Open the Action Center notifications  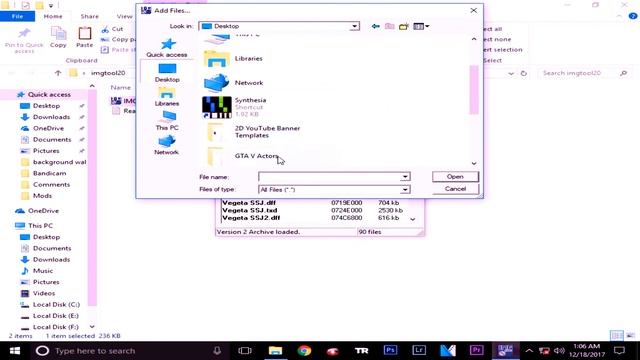620,351
